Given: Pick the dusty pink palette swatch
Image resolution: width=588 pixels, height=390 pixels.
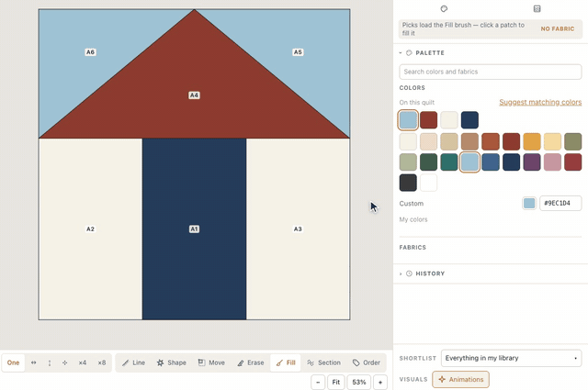Looking at the screenshot, I should pos(552,162).
